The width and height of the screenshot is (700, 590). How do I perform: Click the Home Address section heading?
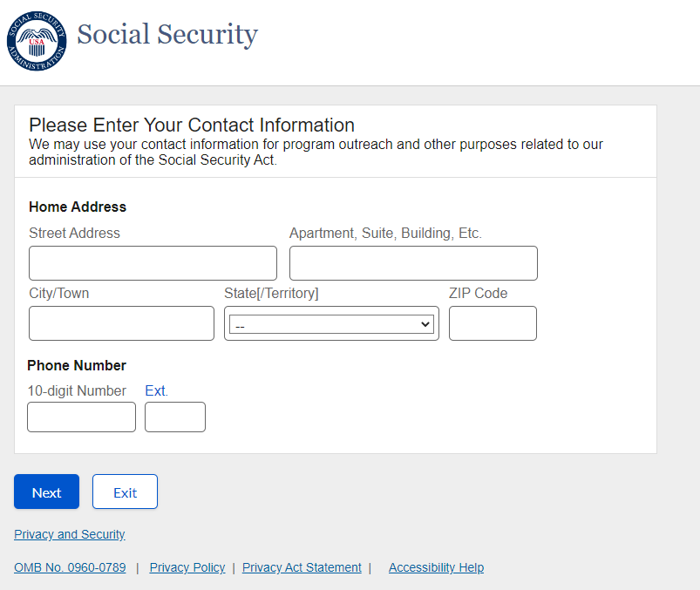78,207
